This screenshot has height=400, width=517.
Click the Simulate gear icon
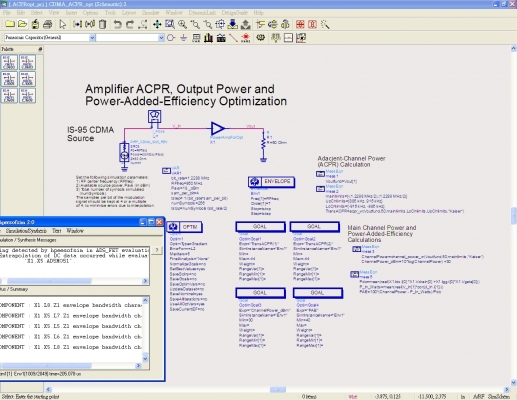click(x=261, y=38)
